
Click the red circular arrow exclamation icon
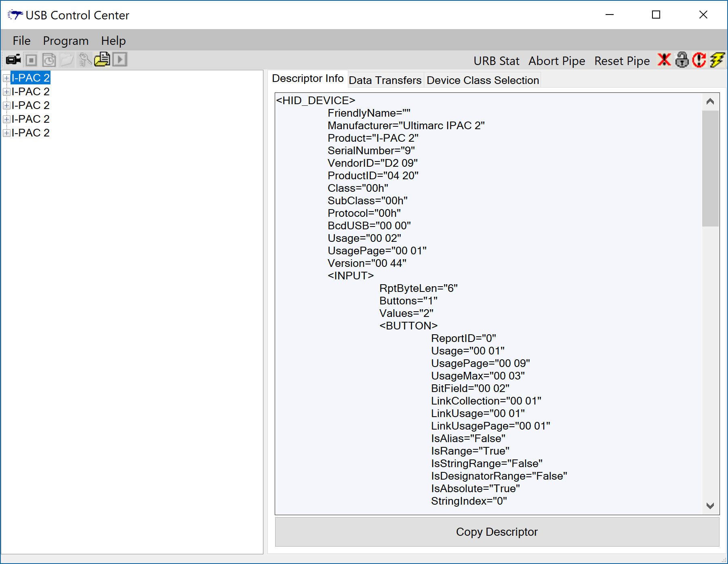pos(699,60)
